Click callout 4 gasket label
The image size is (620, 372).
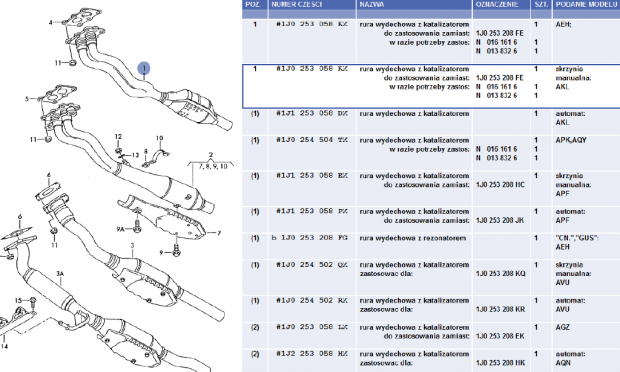point(51,22)
